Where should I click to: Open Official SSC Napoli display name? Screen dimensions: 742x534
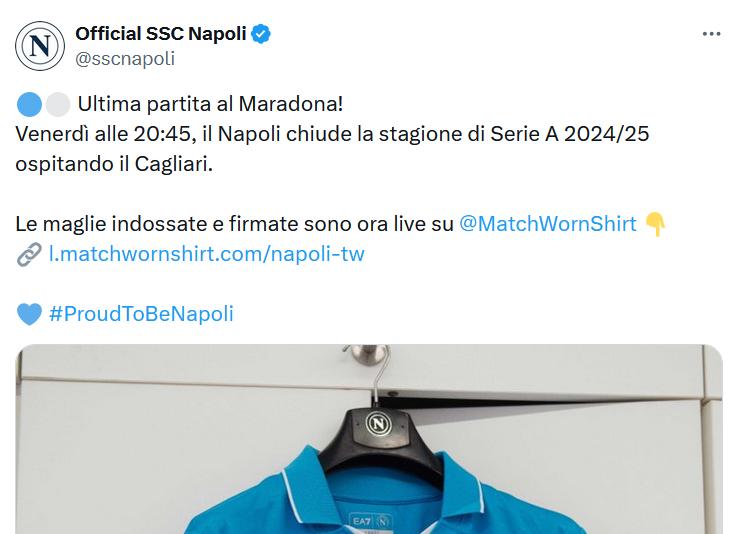coord(161,34)
